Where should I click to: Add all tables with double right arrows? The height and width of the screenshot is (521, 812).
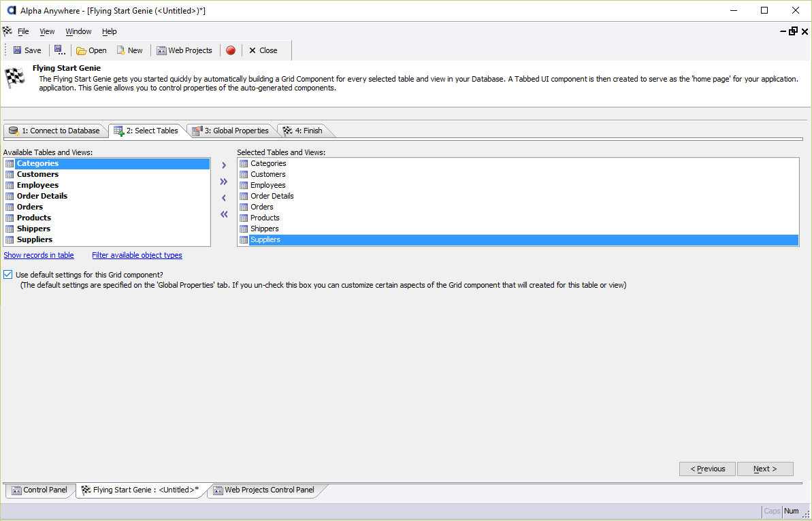[x=224, y=182]
